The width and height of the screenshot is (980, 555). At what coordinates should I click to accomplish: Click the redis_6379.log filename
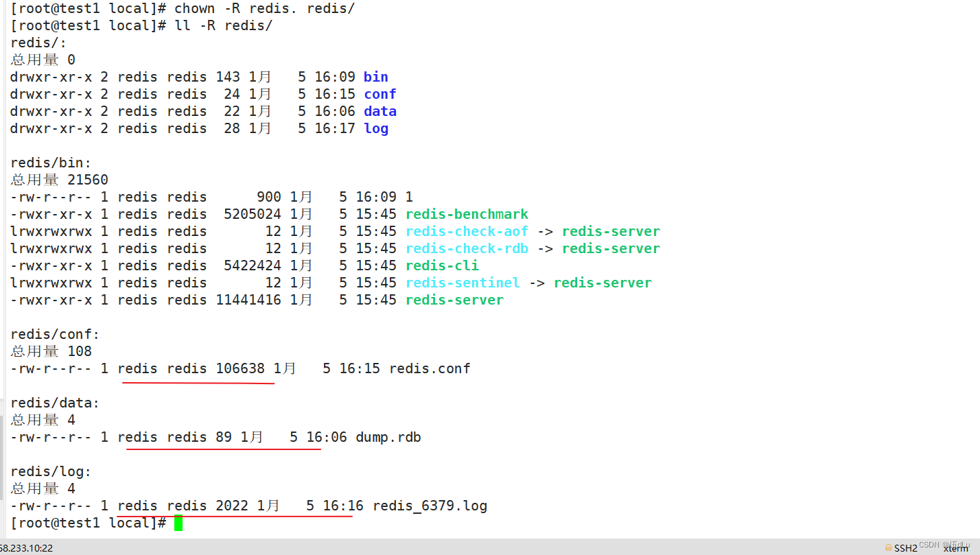(430, 506)
